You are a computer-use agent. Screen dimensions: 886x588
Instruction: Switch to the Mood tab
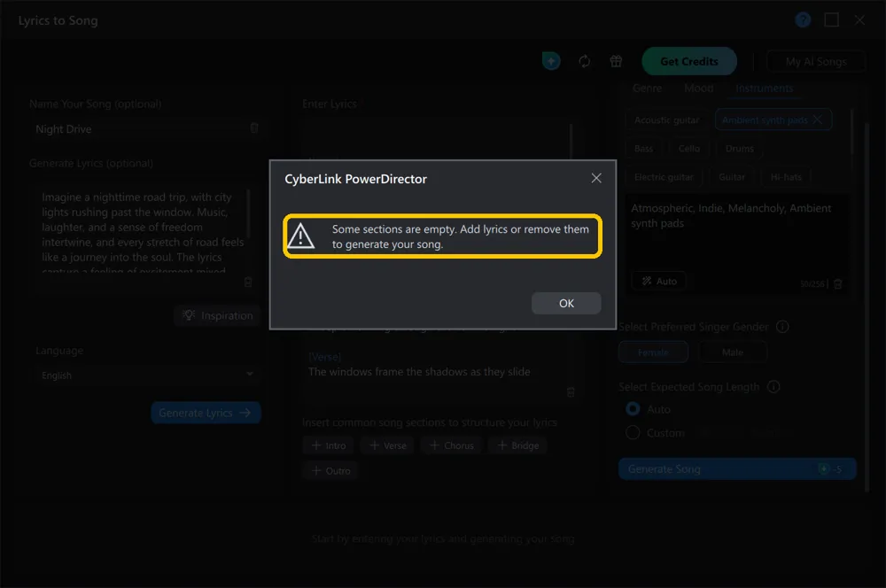click(698, 89)
